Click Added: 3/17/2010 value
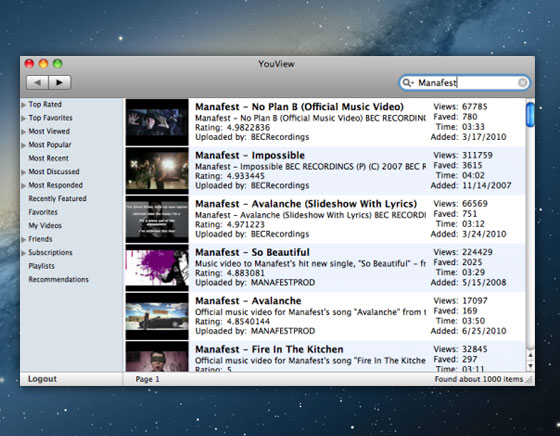 coord(484,137)
